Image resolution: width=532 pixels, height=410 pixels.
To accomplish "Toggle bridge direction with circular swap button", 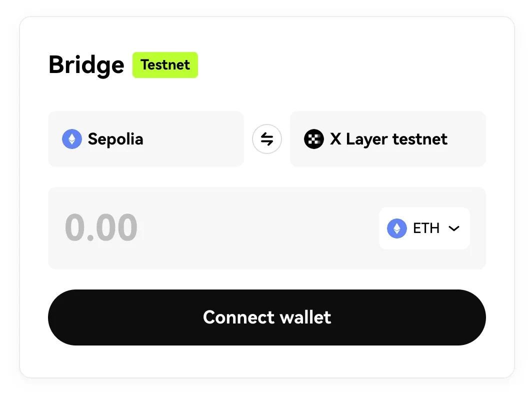I will click(266, 139).
